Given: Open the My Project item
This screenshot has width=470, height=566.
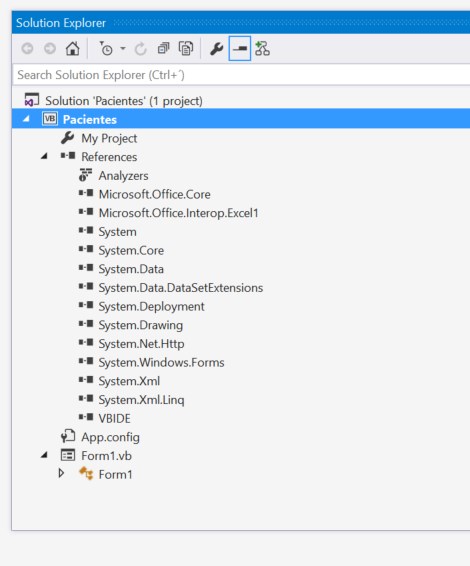Looking at the screenshot, I should (109, 138).
